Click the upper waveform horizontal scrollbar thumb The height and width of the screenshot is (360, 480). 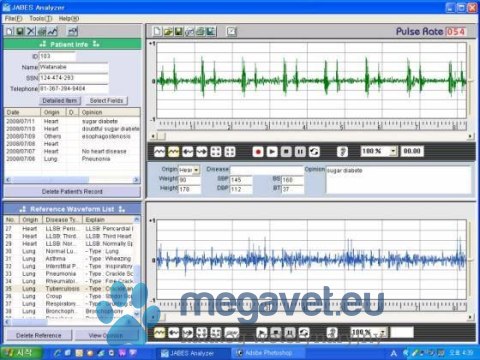click(x=161, y=136)
